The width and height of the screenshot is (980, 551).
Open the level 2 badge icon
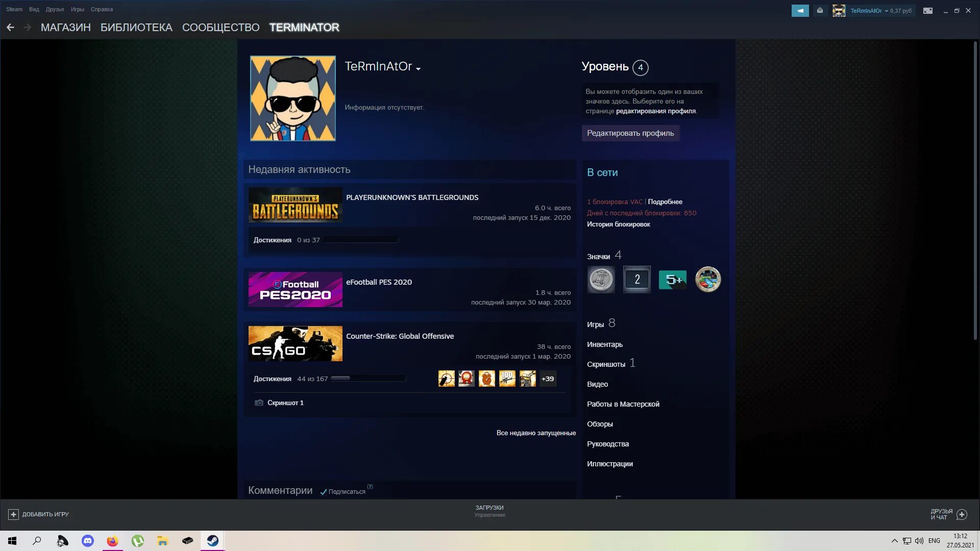click(636, 280)
